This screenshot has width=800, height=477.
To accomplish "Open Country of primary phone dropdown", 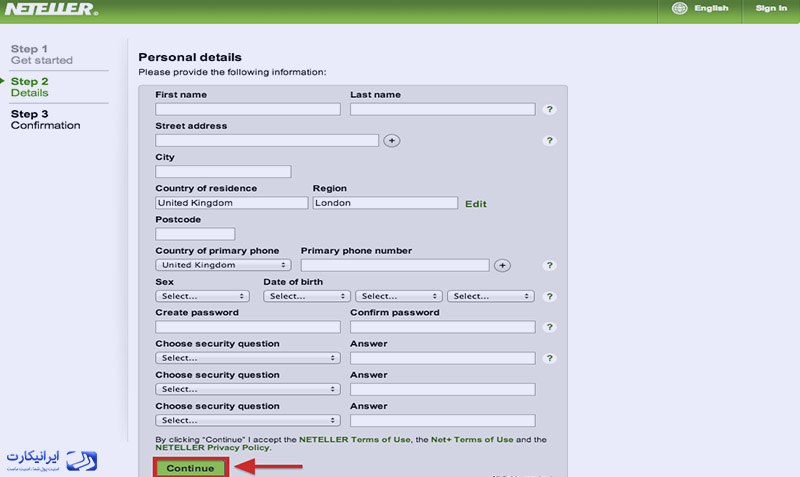I will pyautogui.click(x=223, y=265).
